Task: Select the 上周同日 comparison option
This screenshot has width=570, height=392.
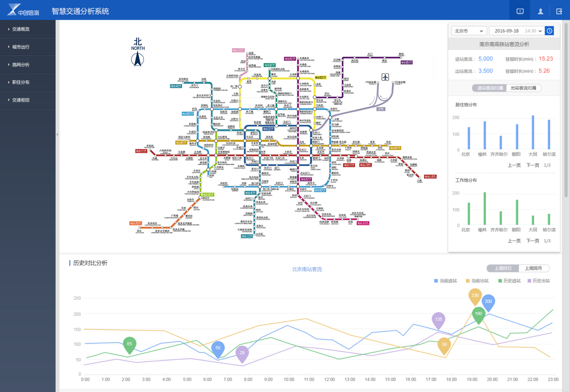Action: point(503,268)
